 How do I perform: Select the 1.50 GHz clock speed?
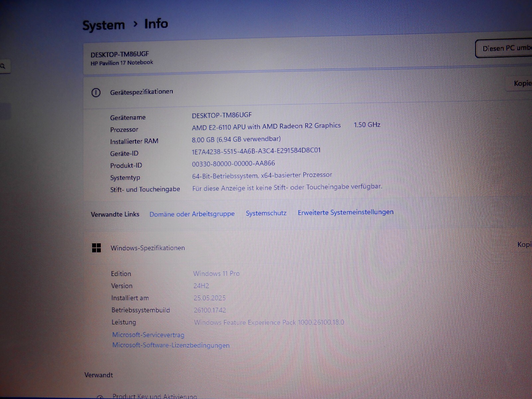[x=367, y=125]
